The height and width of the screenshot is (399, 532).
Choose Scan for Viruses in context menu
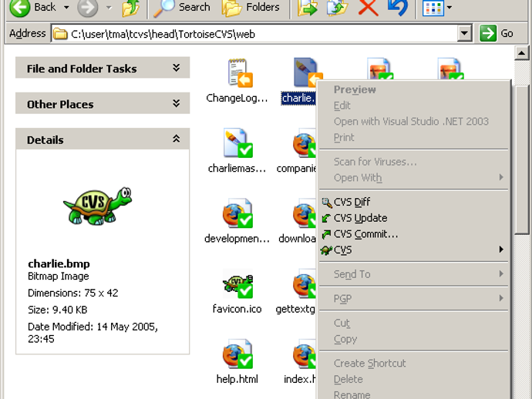click(x=413, y=162)
